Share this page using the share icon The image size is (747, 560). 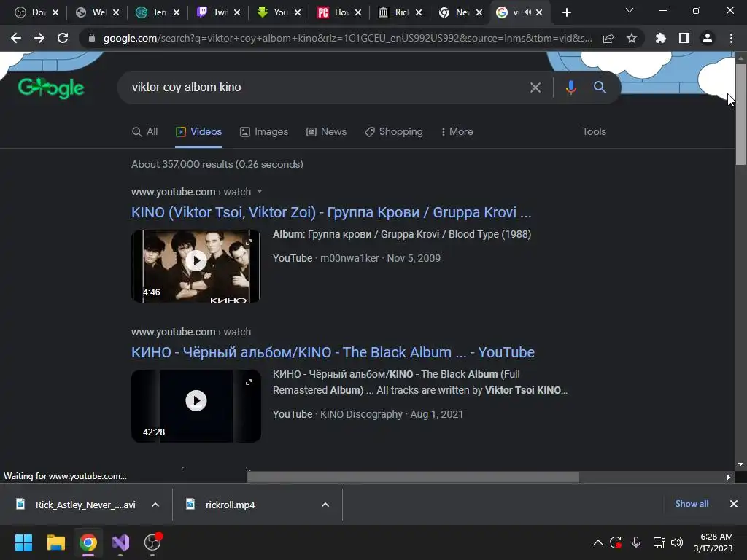(608, 38)
